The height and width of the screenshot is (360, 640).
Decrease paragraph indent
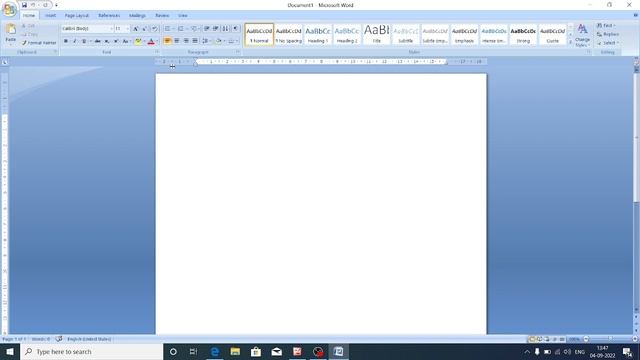(x=207, y=29)
